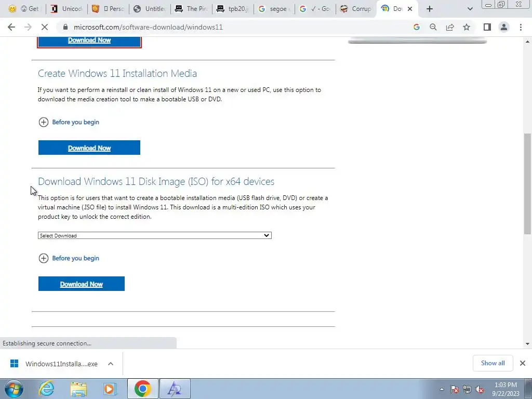Click the address bar URL
The height and width of the screenshot is (399, 532).
[x=148, y=27]
